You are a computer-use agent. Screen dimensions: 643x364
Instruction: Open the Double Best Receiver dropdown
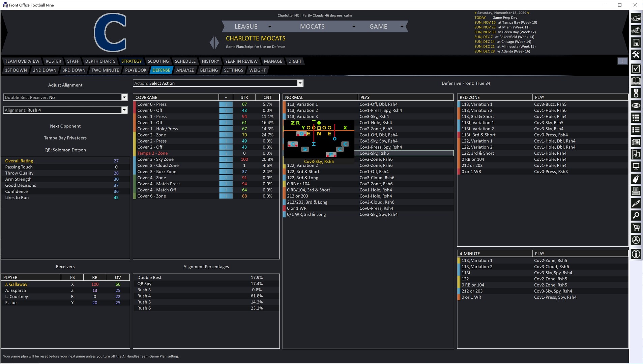click(124, 97)
